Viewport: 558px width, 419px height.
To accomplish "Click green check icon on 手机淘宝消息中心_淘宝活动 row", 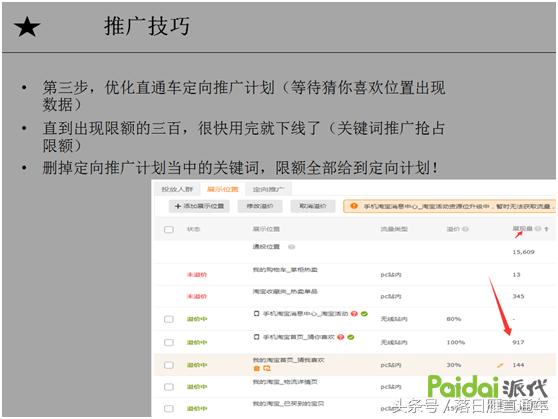I will [x=364, y=314].
